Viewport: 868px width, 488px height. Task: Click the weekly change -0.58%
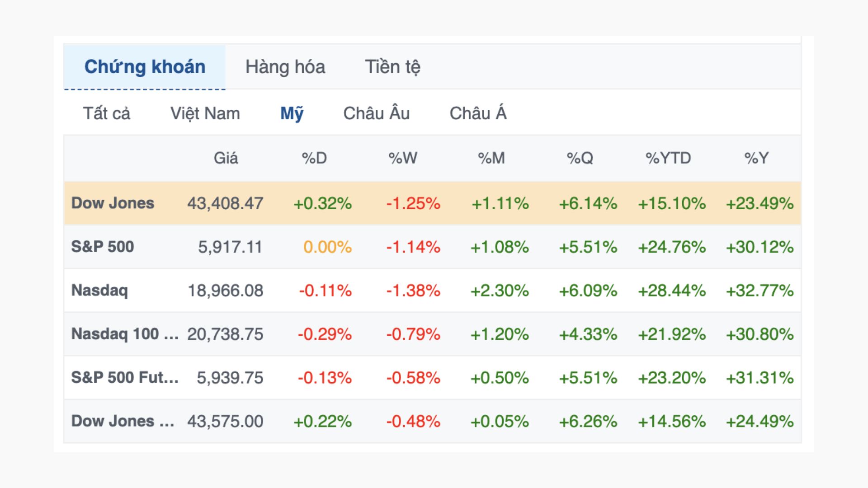pyautogui.click(x=413, y=378)
